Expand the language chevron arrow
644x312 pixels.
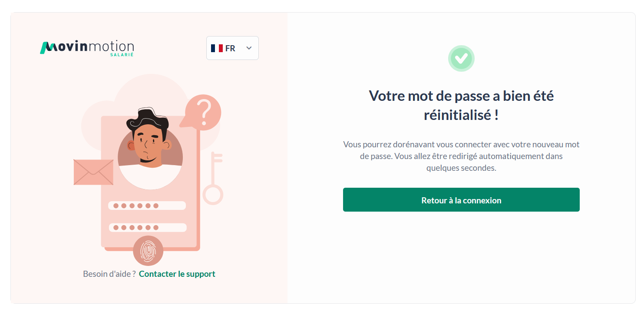pos(249,48)
